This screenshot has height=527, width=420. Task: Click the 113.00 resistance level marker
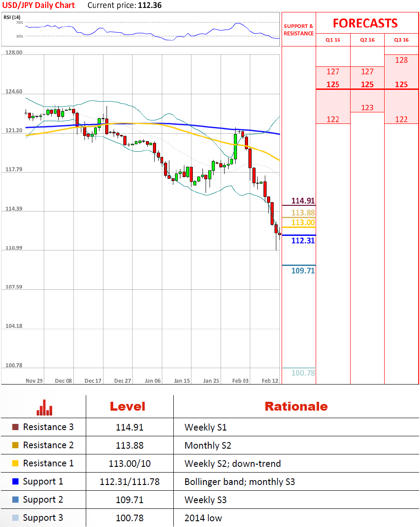[303, 222]
